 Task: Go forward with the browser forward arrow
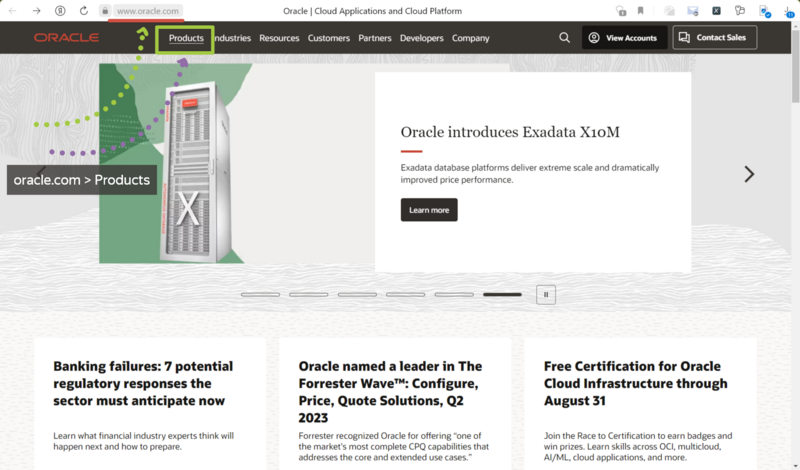[x=36, y=11]
